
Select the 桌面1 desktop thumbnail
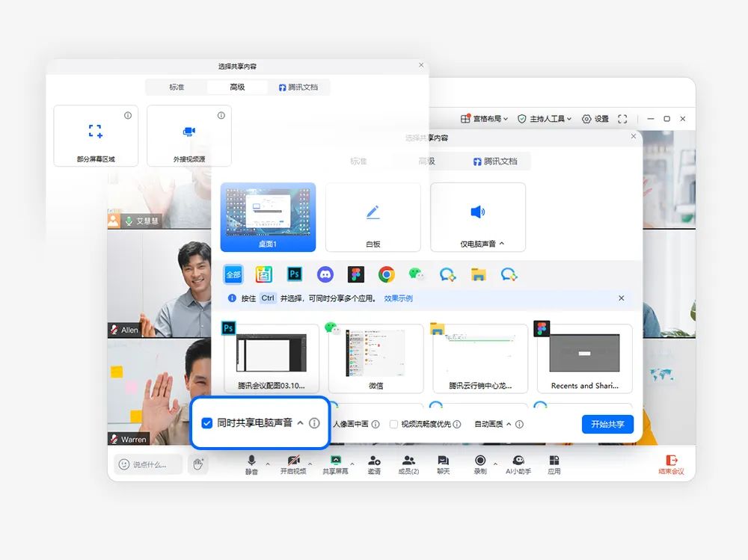(268, 217)
